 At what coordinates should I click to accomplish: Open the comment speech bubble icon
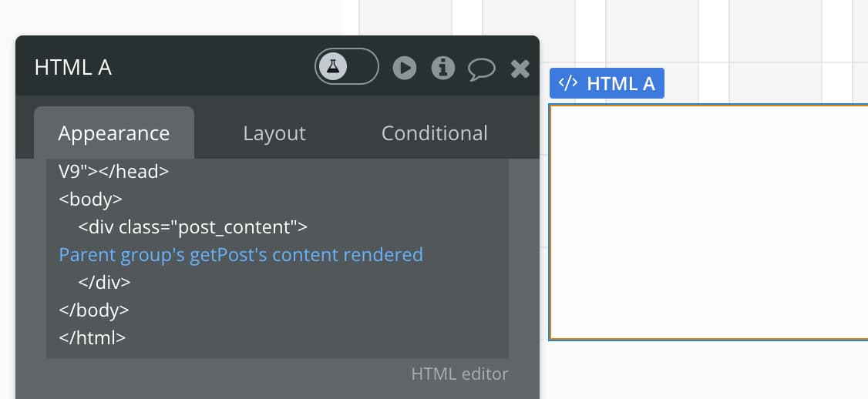[481, 69]
